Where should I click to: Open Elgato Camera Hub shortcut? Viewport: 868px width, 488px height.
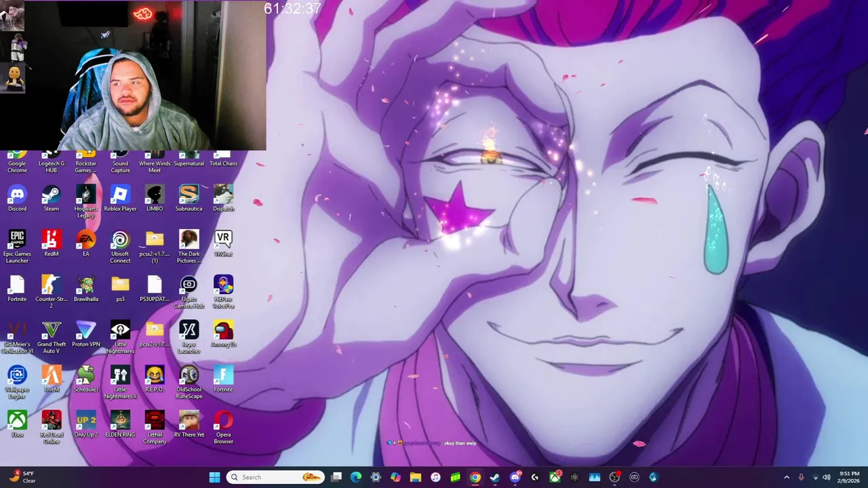(189, 292)
